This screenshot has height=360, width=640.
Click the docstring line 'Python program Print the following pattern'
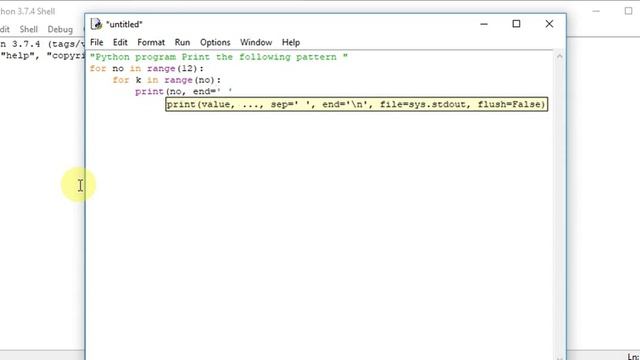coord(219,57)
